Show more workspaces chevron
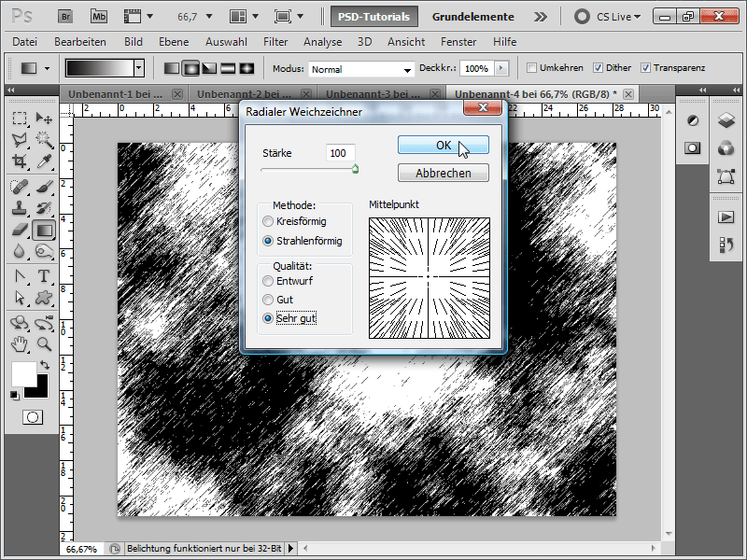This screenshot has height=560, width=747. (x=541, y=17)
